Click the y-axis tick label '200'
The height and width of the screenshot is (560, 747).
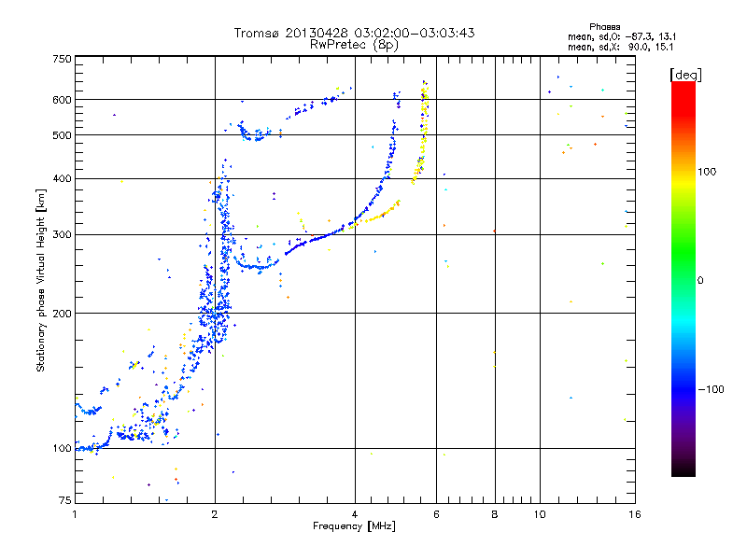click(62, 314)
